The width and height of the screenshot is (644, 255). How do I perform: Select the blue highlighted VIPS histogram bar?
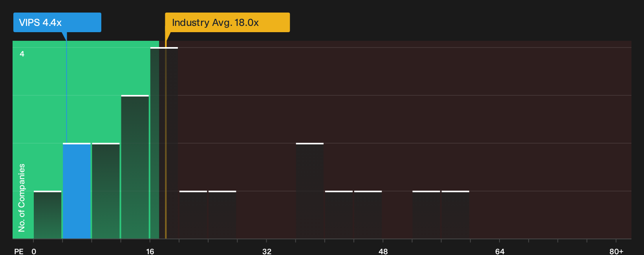coord(77,191)
